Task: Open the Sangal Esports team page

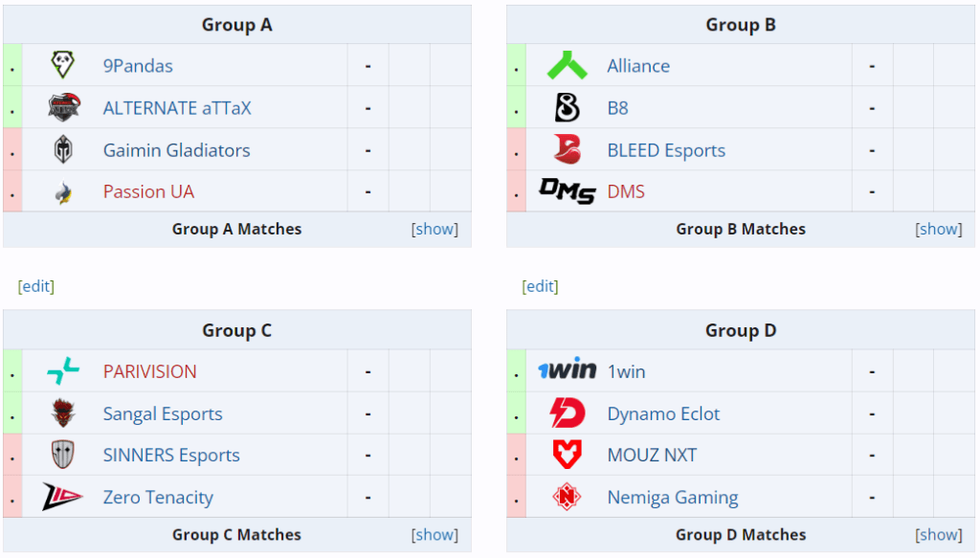Action: point(163,413)
